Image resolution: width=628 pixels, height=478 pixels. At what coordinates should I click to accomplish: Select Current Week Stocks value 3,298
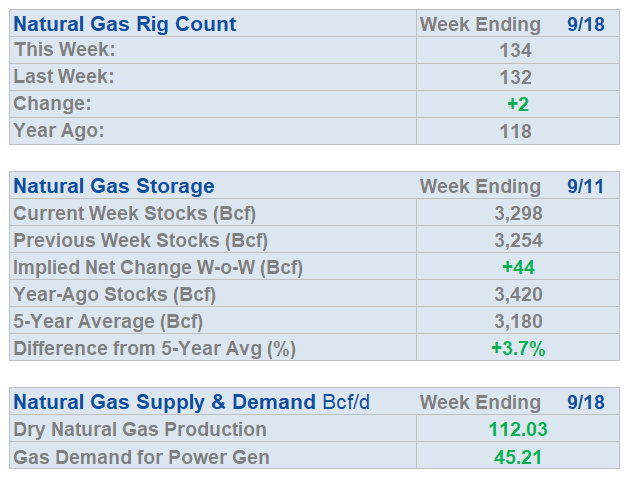(x=518, y=213)
